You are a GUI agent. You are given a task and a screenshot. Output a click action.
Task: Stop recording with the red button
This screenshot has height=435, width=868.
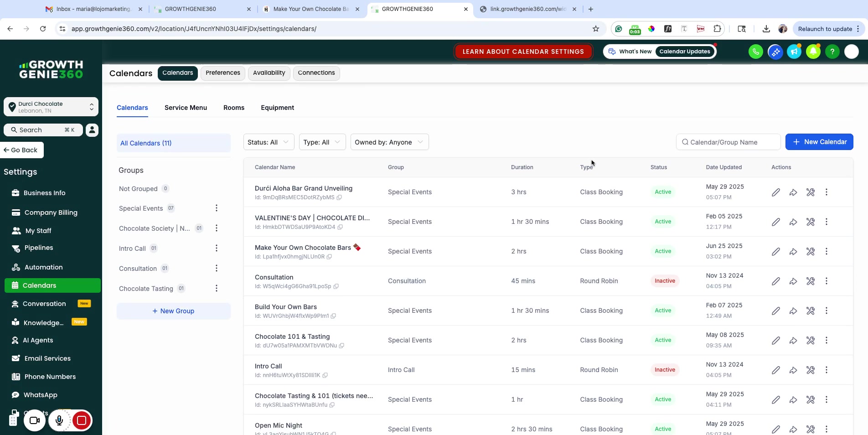82,420
